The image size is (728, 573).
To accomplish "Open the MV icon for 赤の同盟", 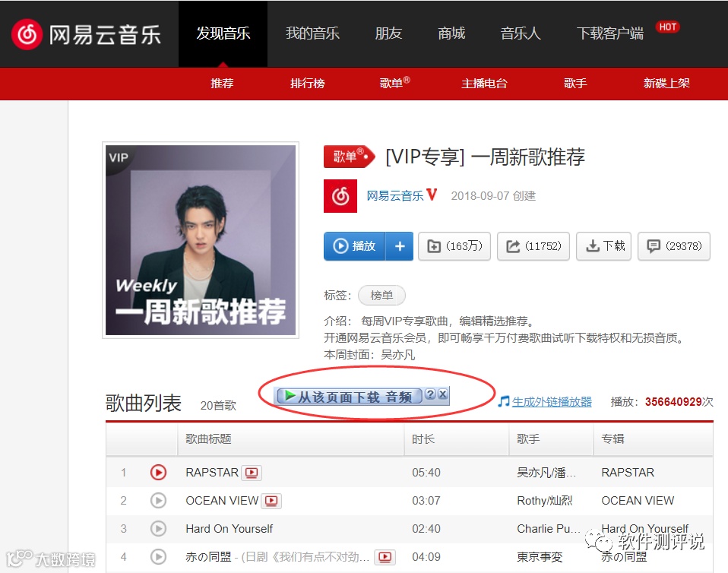I will pyautogui.click(x=385, y=557).
